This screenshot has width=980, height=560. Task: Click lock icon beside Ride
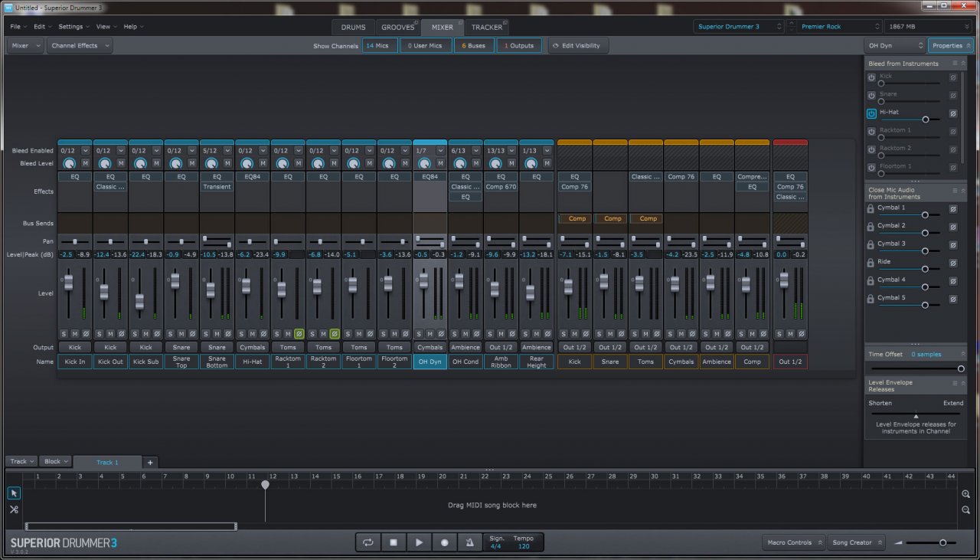coord(871,263)
